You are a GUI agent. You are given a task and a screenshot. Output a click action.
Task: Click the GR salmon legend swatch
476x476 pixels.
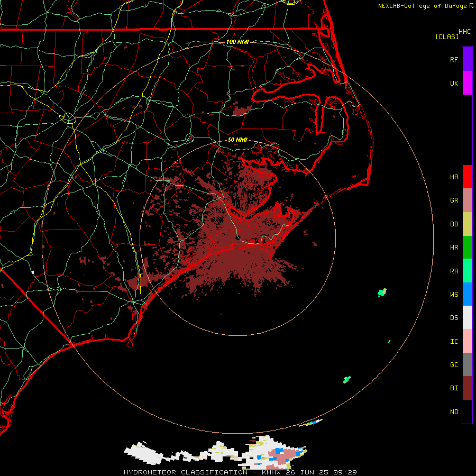467,200
